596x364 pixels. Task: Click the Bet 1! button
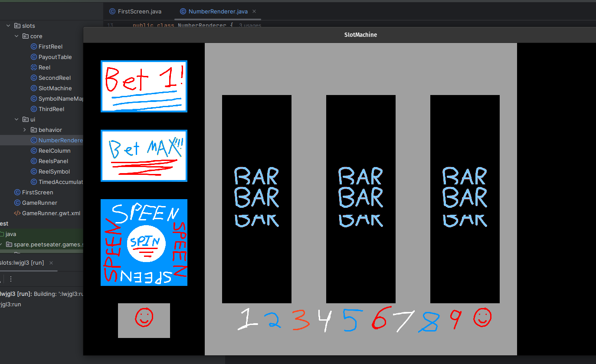point(144,86)
